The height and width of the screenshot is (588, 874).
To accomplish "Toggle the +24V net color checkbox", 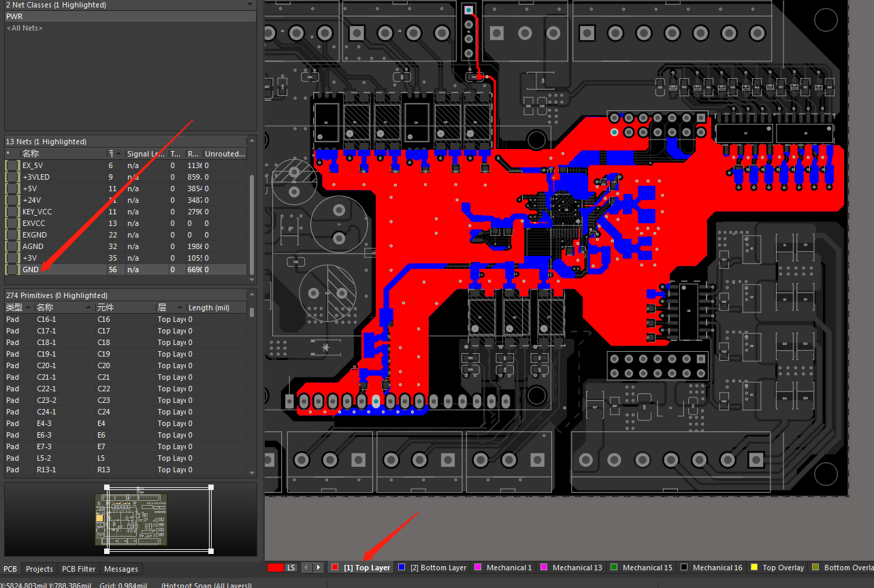I will 12,200.
